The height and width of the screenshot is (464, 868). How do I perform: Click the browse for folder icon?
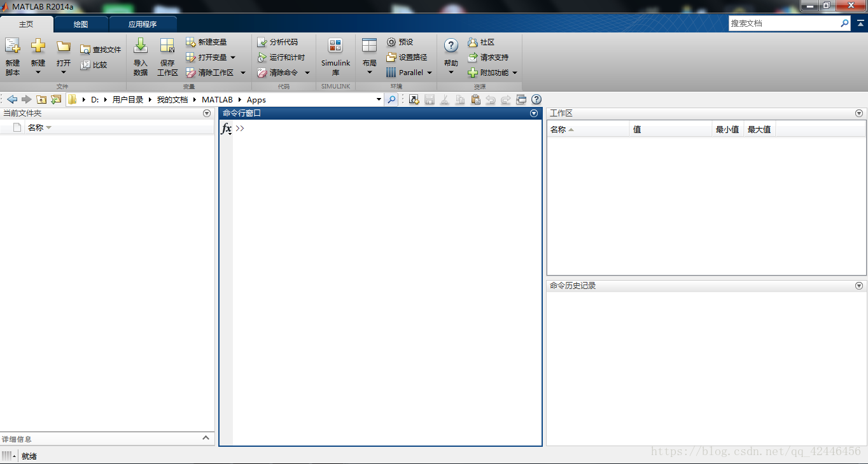(56, 99)
